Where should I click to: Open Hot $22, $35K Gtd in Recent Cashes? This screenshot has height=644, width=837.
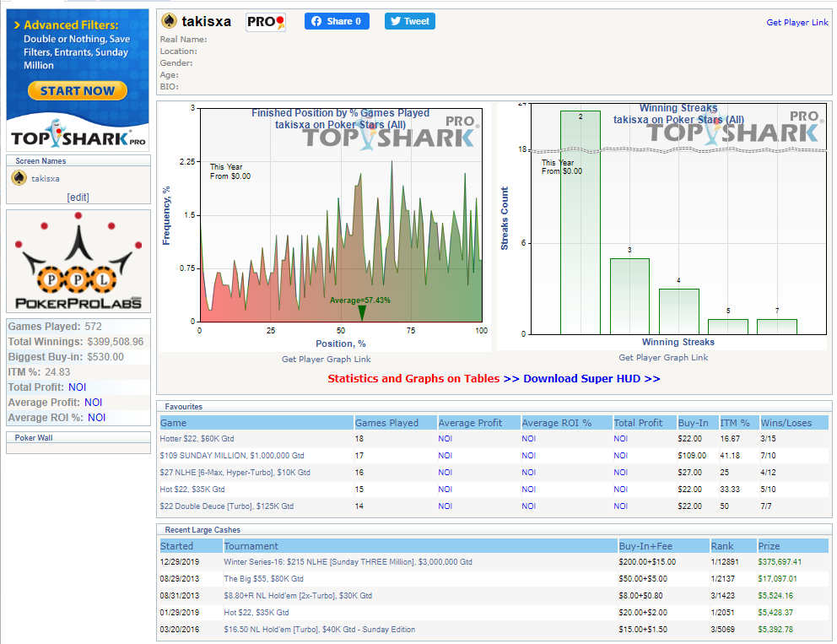tap(256, 613)
